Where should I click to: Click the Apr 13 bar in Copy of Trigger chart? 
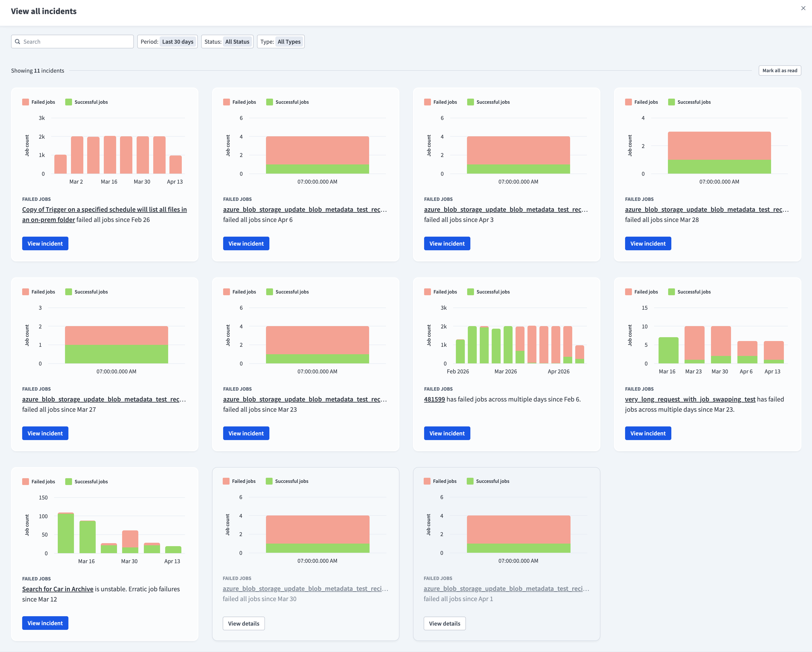pyautogui.click(x=175, y=164)
